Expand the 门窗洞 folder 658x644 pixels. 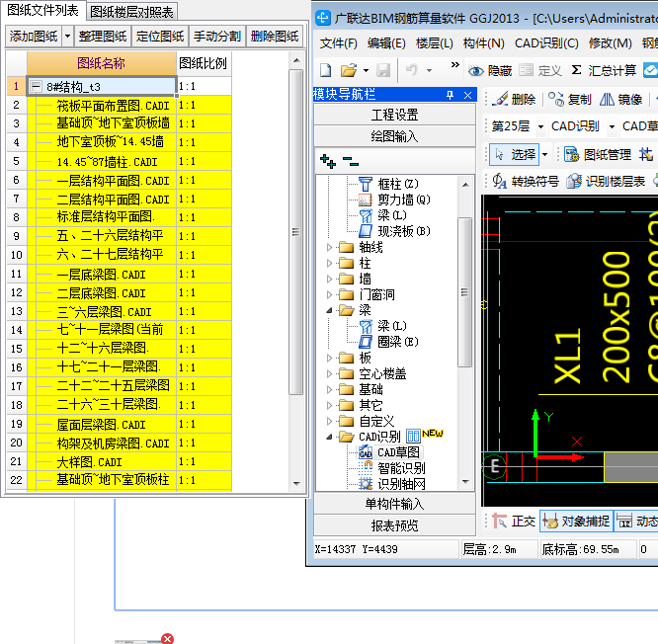point(329,295)
